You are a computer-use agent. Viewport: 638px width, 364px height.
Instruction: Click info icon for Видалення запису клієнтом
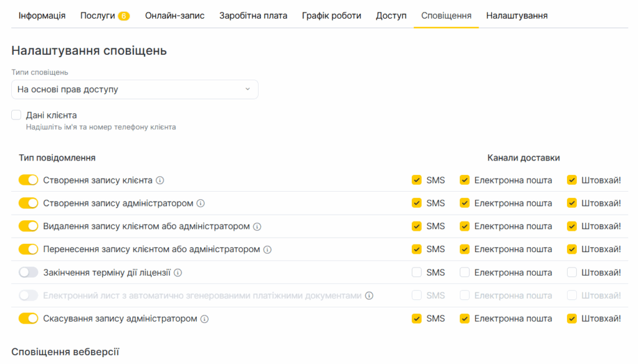click(x=257, y=226)
